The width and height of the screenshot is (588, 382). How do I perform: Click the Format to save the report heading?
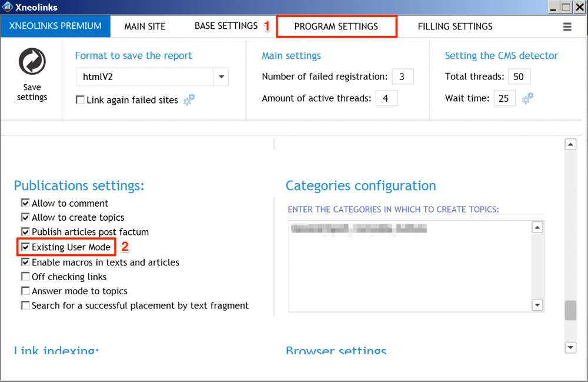[133, 55]
